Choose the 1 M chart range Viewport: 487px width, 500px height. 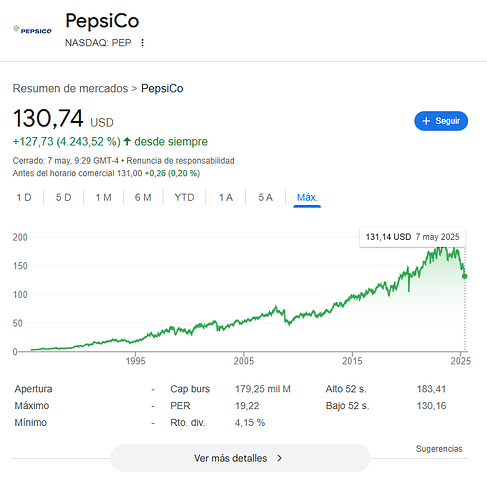point(103,197)
